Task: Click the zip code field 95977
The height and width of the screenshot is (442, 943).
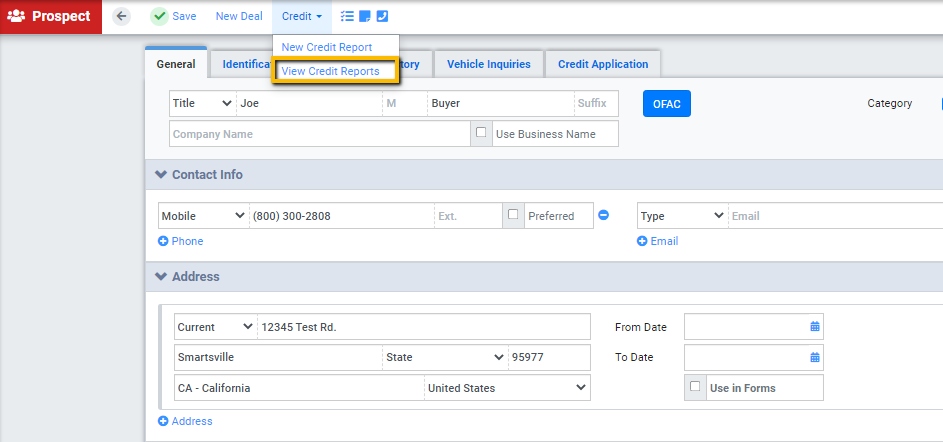Action: click(550, 357)
